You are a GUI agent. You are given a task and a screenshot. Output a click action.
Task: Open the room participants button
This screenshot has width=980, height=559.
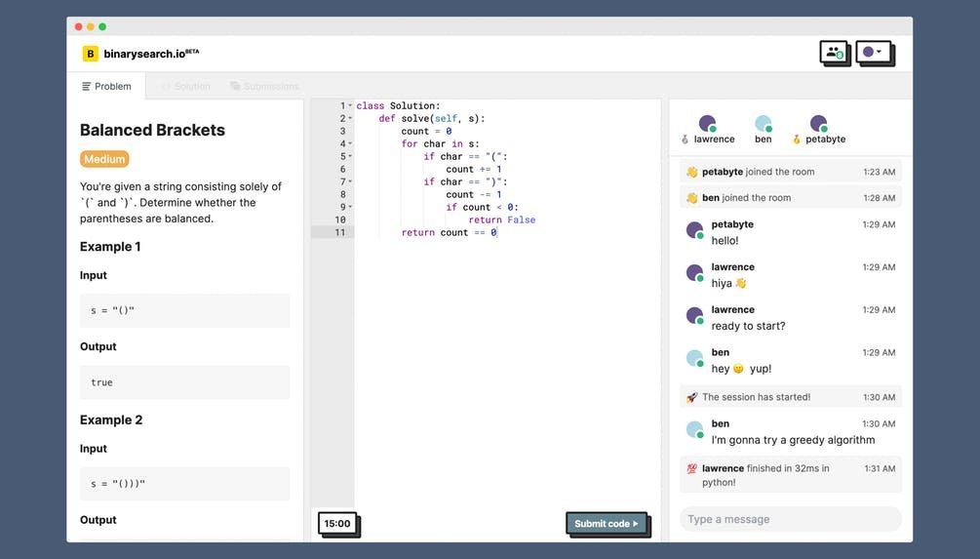[x=834, y=52]
